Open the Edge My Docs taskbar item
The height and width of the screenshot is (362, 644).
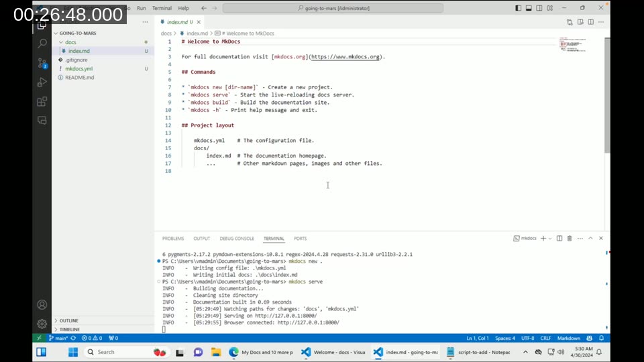pyautogui.click(x=261, y=352)
